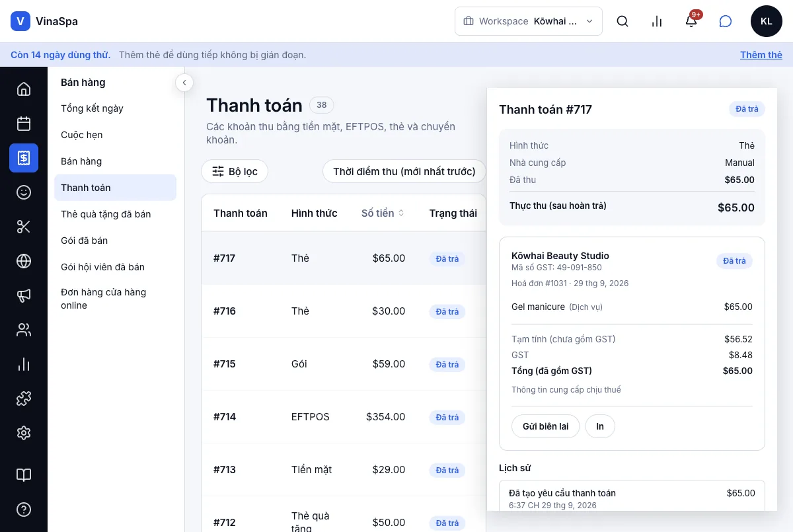The height and width of the screenshot is (532, 793).
Task: Open the megaphone marketing icon
Action: pyautogui.click(x=24, y=295)
